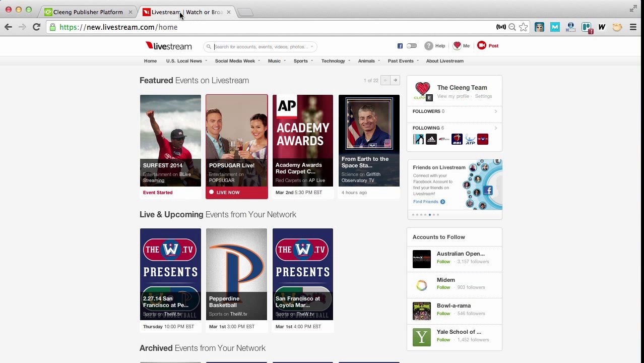Show next featured events page
Screen dimensions: 644x363
(395, 80)
